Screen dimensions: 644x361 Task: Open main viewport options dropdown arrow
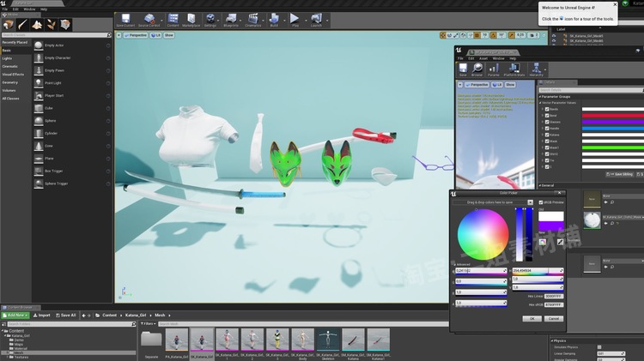pos(118,35)
